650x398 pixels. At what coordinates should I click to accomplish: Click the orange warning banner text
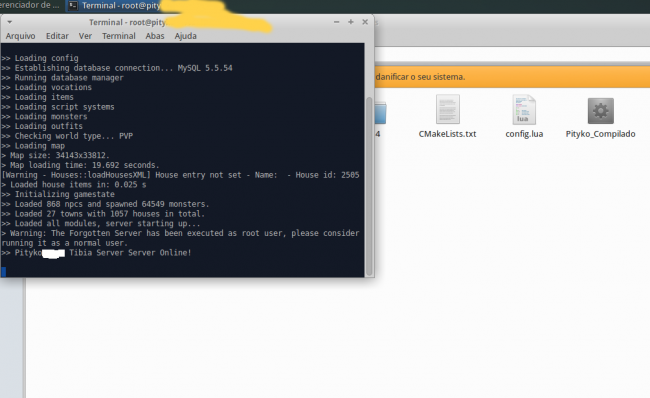click(x=420, y=77)
